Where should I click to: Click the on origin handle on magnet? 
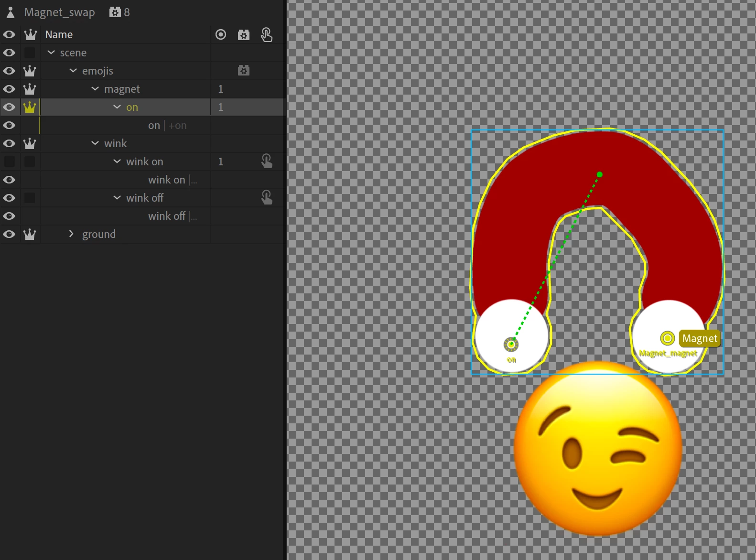click(x=511, y=344)
